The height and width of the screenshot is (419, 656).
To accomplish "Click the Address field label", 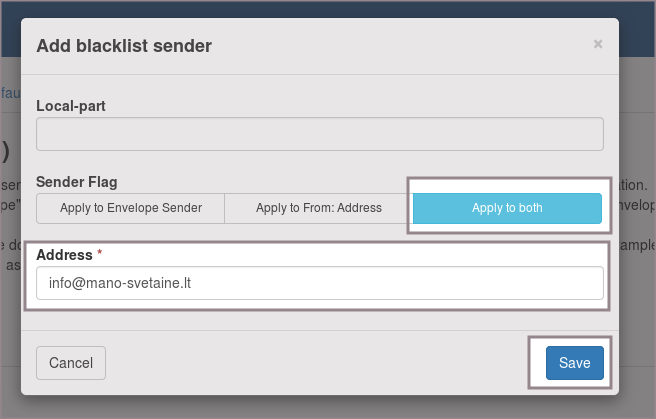I will 64,255.
